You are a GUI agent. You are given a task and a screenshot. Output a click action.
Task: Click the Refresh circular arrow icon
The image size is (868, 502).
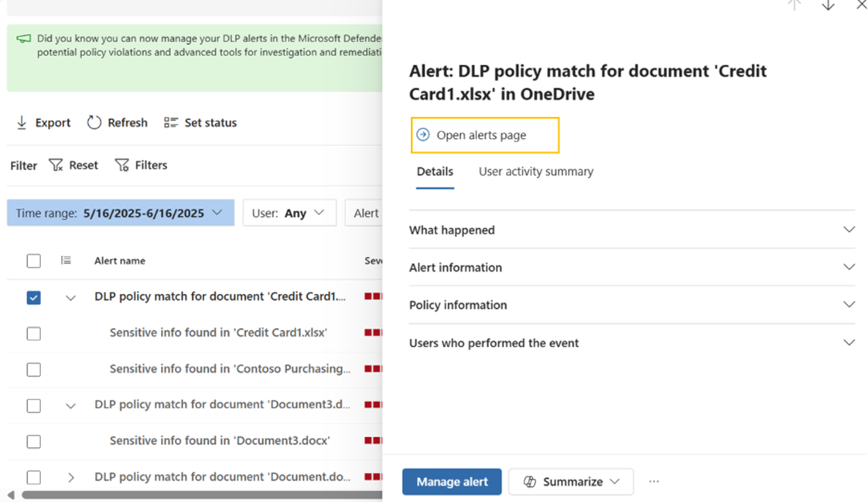[x=94, y=122]
